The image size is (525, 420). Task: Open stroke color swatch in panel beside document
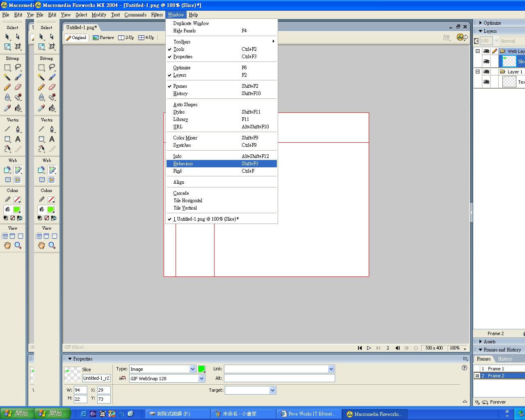coord(51,199)
